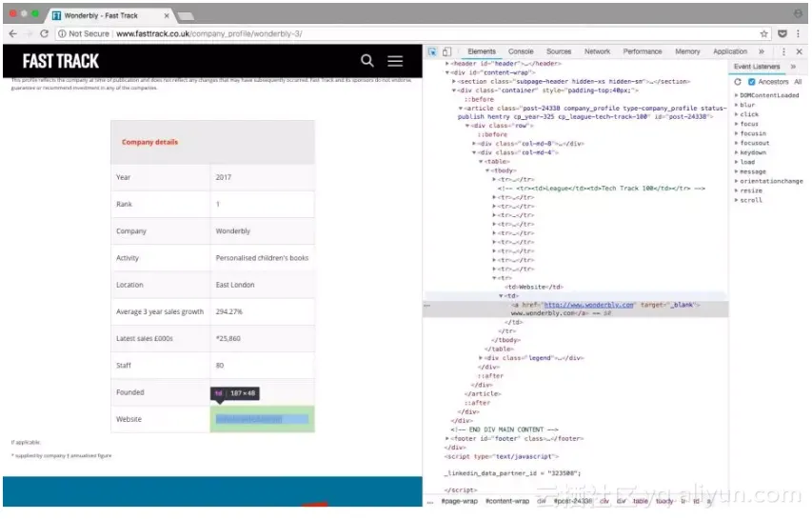Image resolution: width=812 pixels, height=519 pixels.
Task: Expand the footer id="footer" node
Action: coord(447,439)
